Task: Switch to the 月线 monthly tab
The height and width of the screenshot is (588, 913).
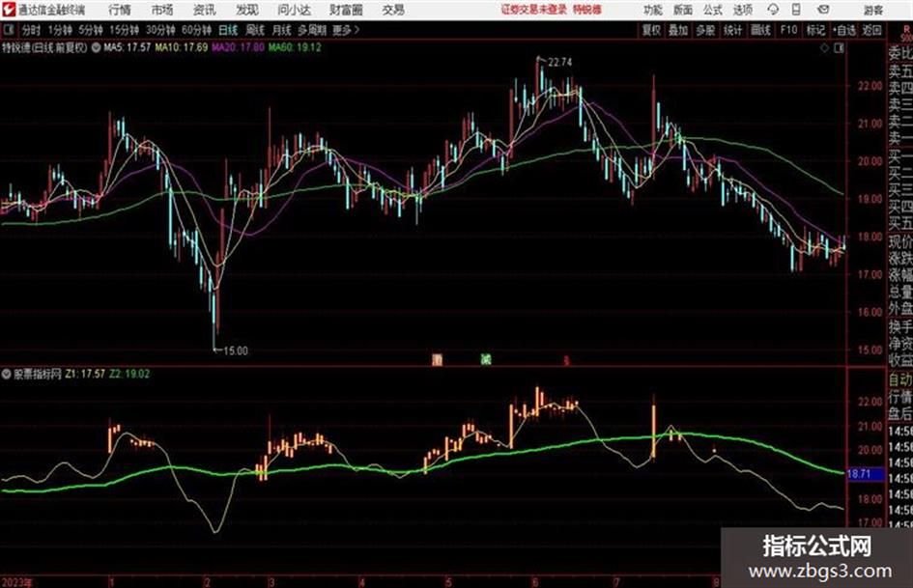Action: pos(282,30)
